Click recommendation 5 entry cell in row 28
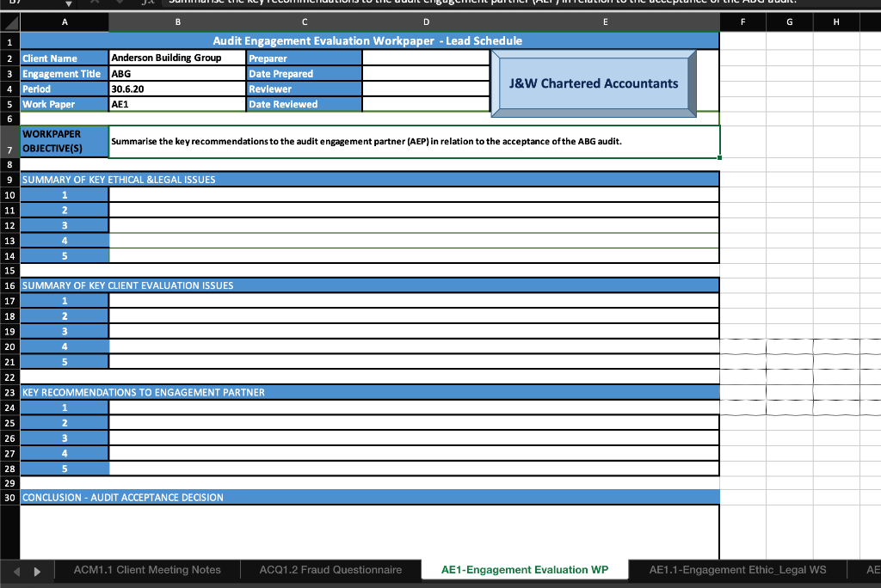The image size is (881, 588). (414, 469)
